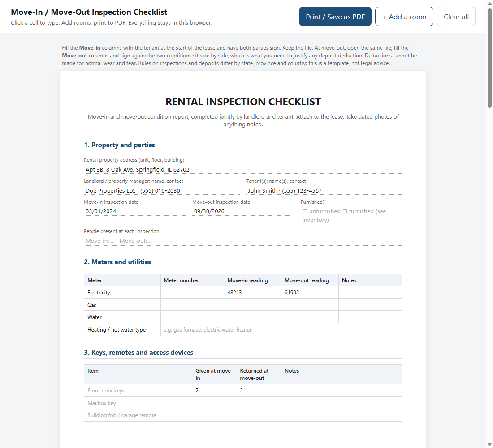Click the Front door keys notes cell
Image resolution: width=493 pixels, height=448 pixels.
(342, 391)
